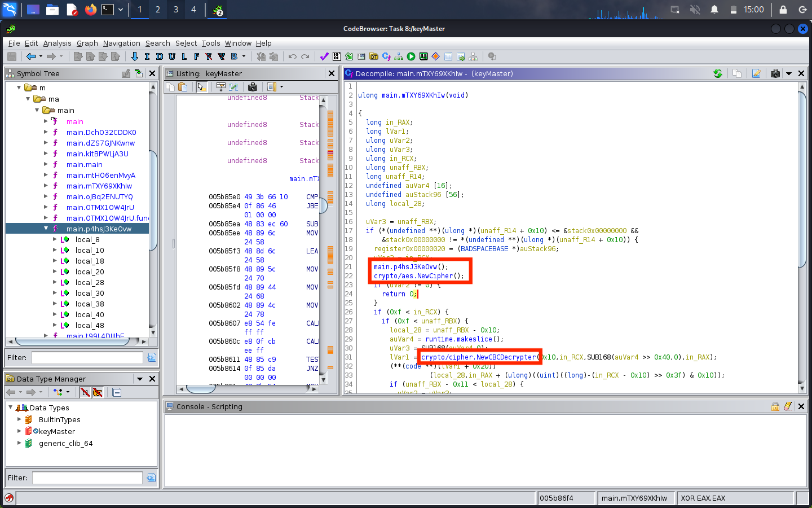Image resolution: width=812 pixels, height=508 pixels.
Task: Toggle Listing diff panel icon
Action: click(x=233, y=87)
